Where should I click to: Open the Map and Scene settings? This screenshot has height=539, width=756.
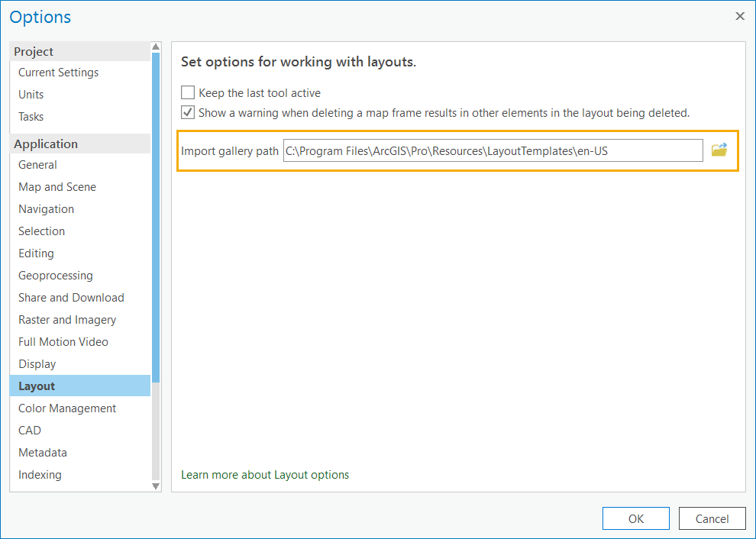[x=57, y=186]
